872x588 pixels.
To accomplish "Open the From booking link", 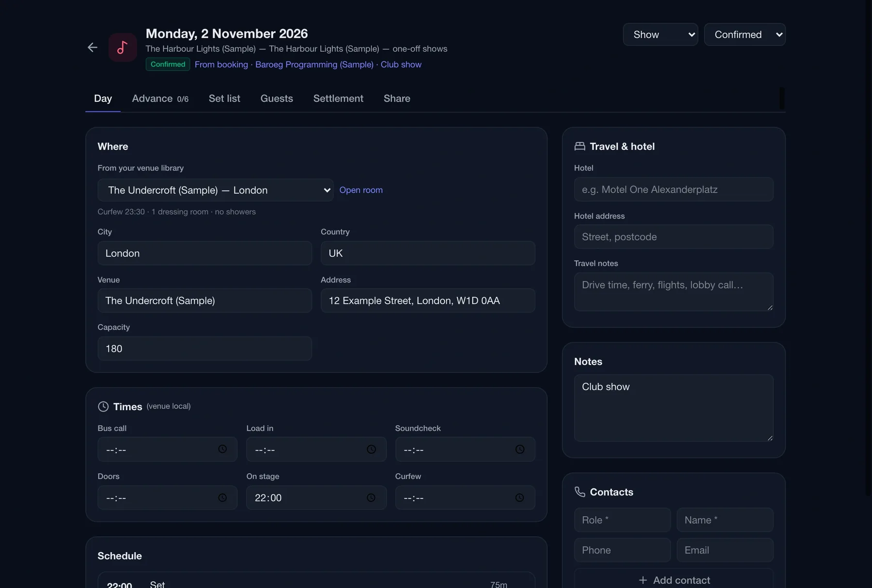I will (x=221, y=65).
